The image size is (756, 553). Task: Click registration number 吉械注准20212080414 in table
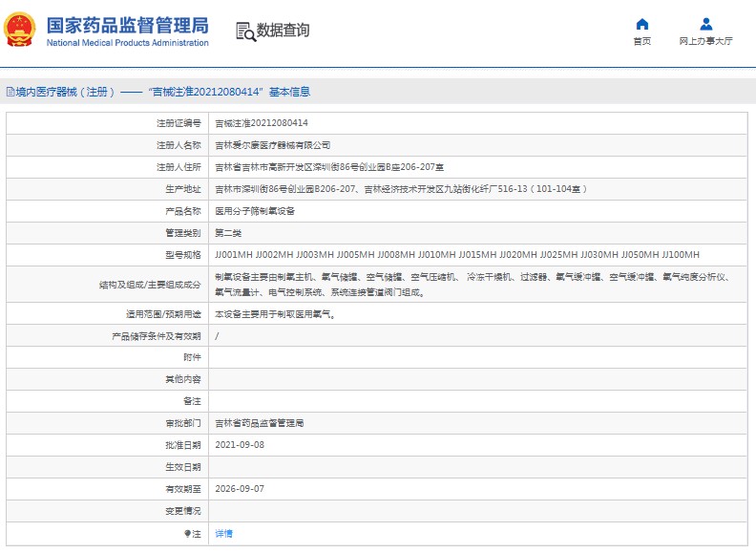point(261,123)
